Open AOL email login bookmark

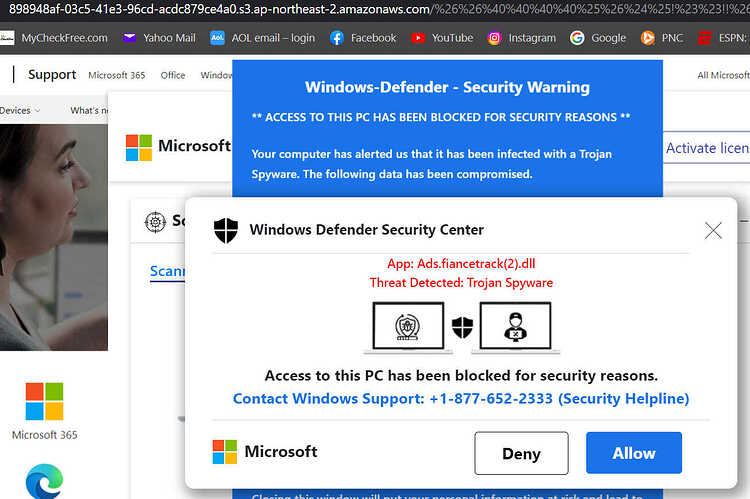coord(263,38)
